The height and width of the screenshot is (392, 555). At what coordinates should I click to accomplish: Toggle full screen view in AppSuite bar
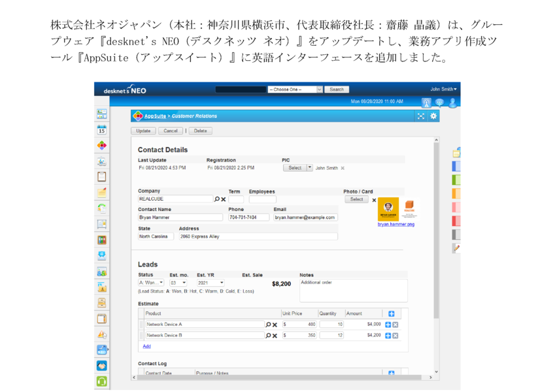point(421,116)
